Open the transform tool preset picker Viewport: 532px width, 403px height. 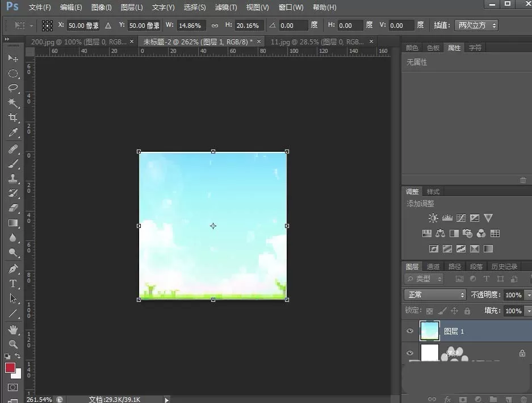click(23, 26)
